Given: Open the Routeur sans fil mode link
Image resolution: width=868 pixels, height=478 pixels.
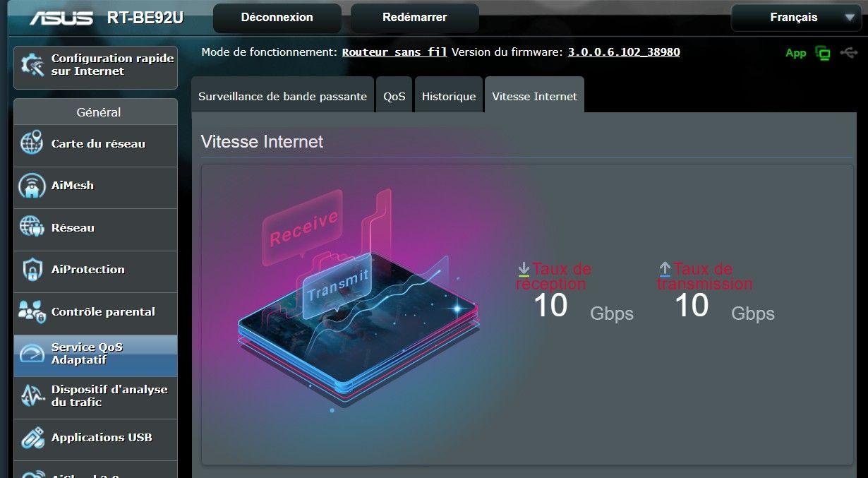Looking at the screenshot, I should tap(394, 52).
